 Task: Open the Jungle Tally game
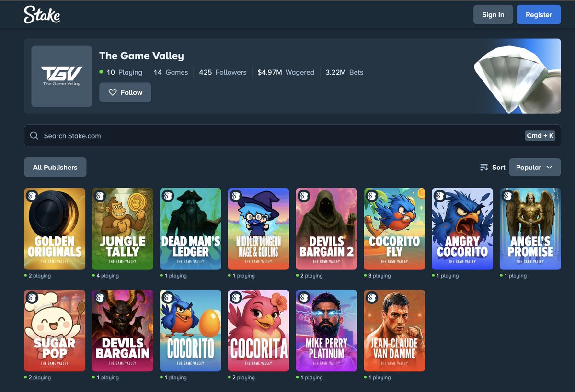coord(123,229)
